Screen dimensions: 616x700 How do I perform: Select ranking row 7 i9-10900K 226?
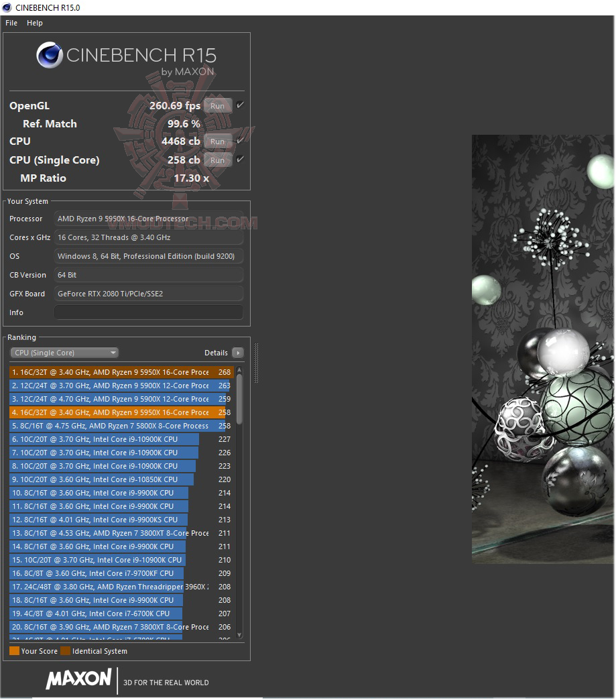[121, 453]
